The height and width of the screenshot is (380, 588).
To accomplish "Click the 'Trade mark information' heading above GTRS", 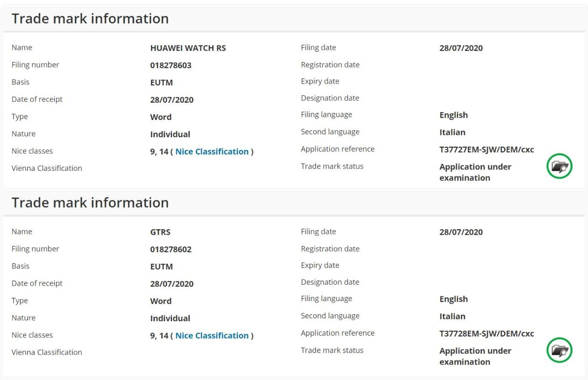I will coord(90,203).
